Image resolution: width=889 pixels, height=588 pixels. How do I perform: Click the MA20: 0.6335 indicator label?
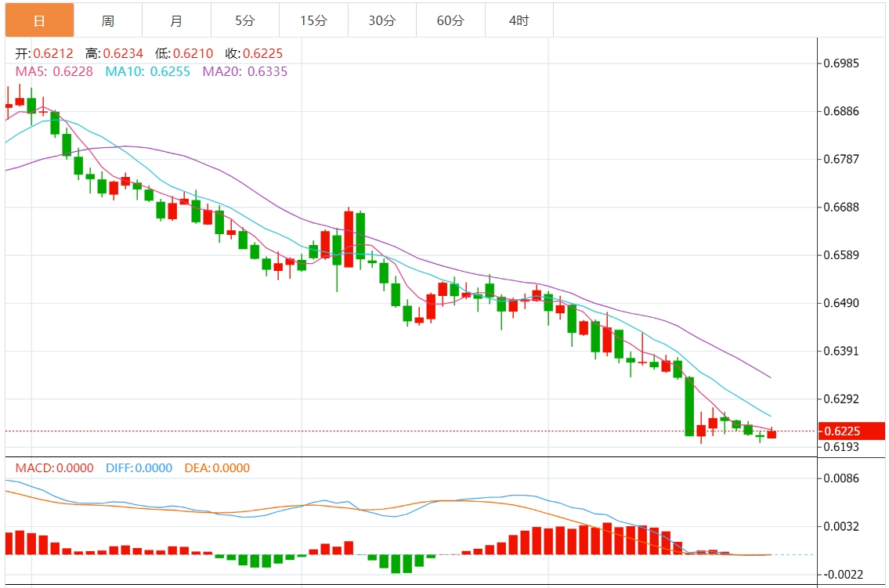(245, 71)
